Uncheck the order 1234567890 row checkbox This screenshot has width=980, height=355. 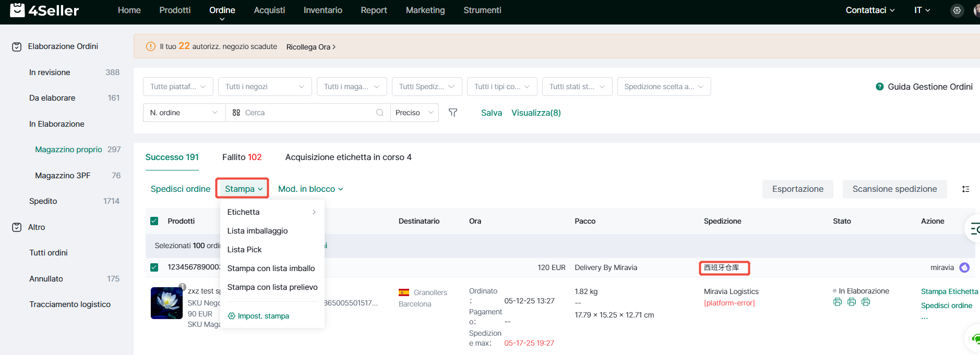[154, 267]
